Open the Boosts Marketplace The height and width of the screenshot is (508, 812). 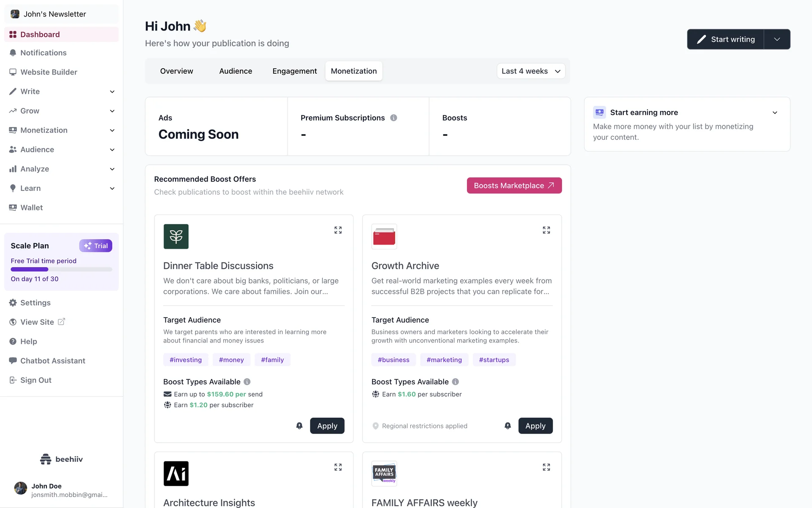tap(514, 185)
